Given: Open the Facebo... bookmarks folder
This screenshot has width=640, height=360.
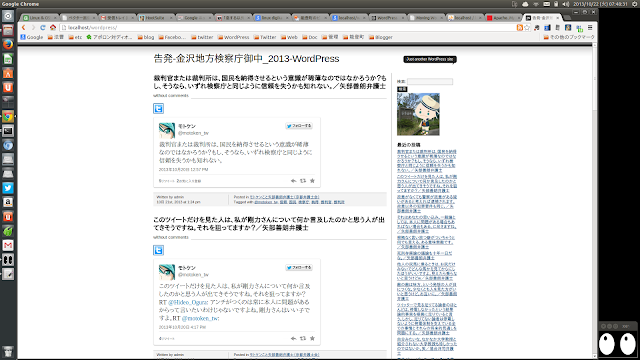Looking at the screenshot, I should [172, 37].
